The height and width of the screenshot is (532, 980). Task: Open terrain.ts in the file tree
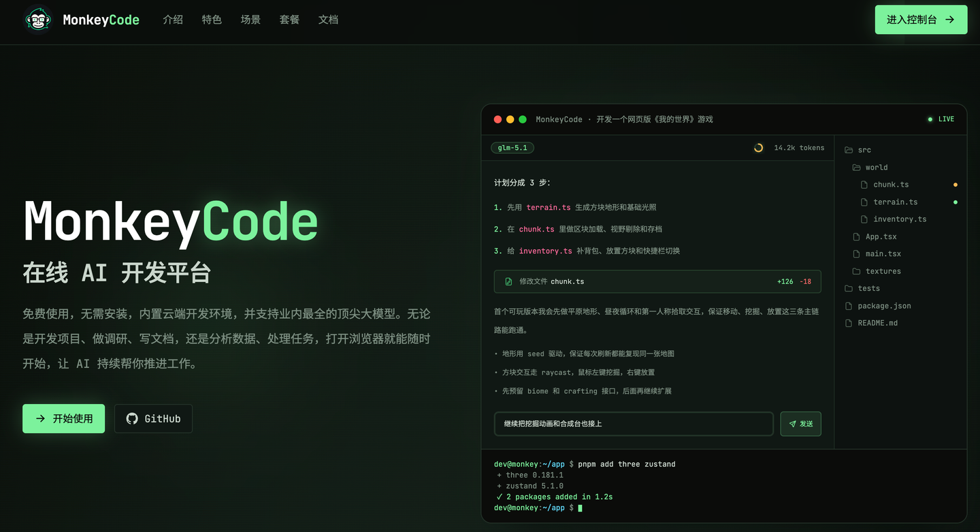pyautogui.click(x=896, y=202)
